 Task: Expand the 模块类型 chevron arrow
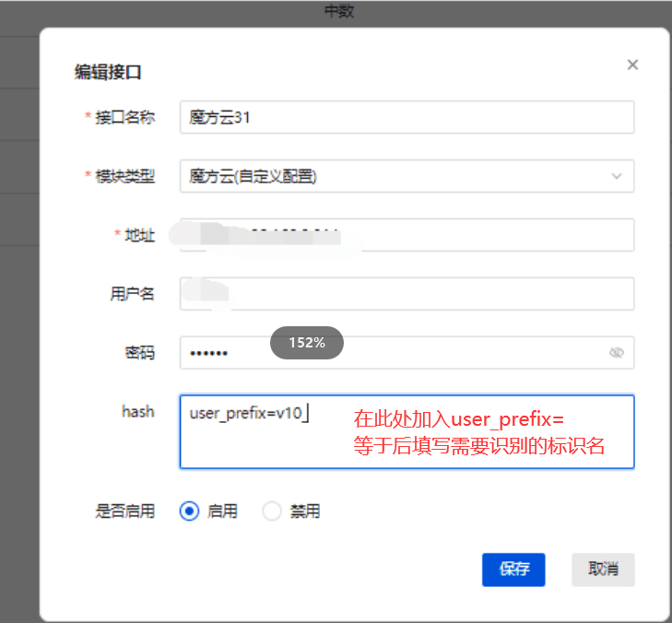[617, 176]
